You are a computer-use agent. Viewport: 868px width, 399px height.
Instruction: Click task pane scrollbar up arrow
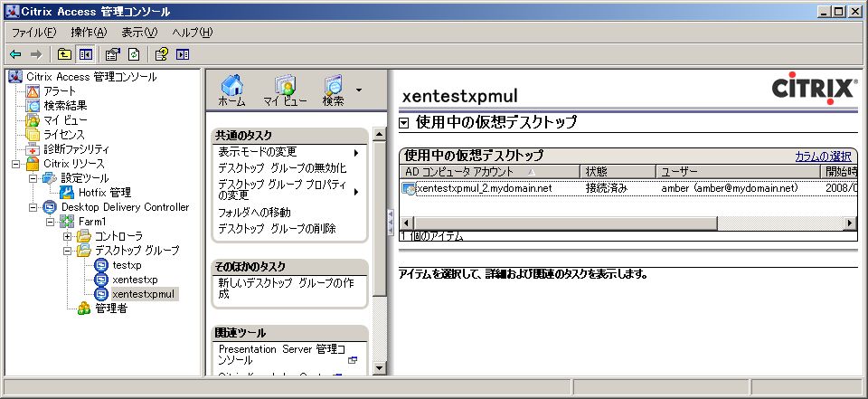pos(379,134)
